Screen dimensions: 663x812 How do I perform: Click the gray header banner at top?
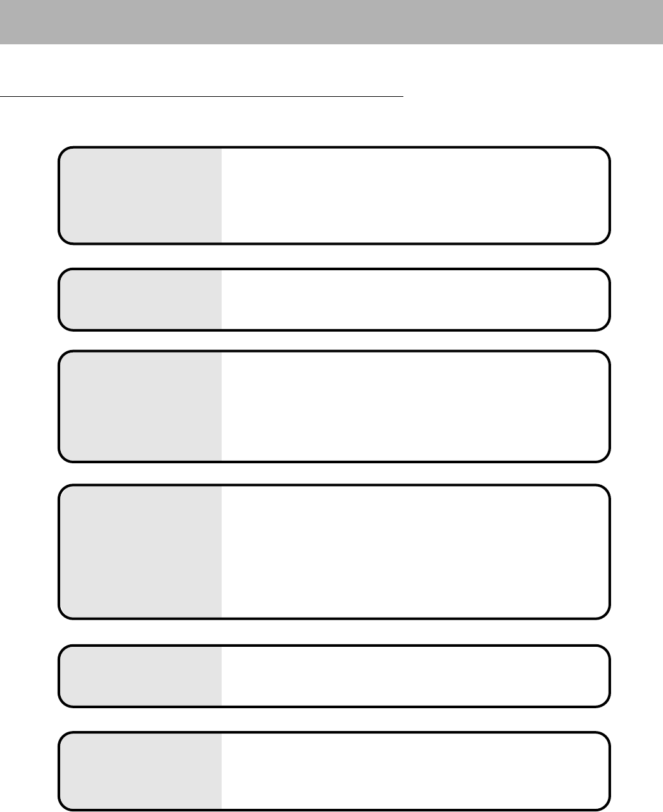(331, 22)
